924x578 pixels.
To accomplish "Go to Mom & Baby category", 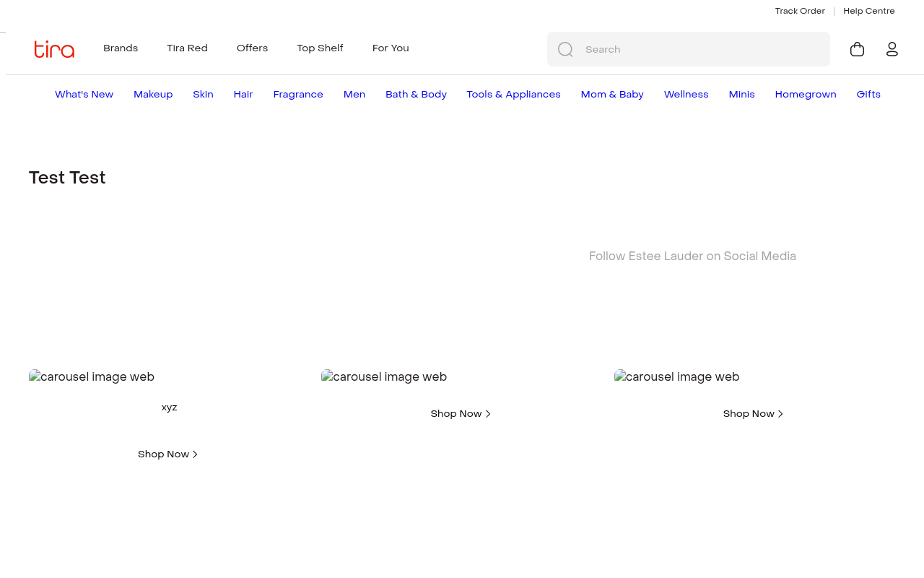I will coord(612,95).
